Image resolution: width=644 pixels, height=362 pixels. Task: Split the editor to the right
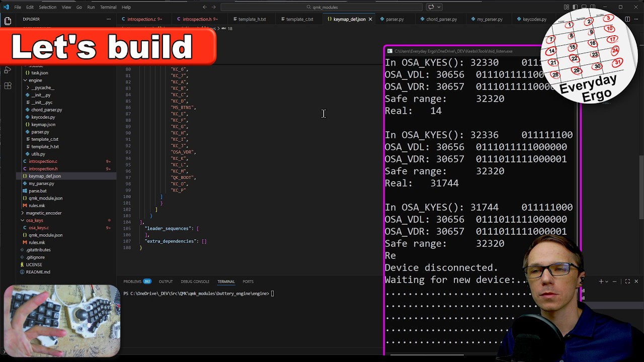click(x=627, y=19)
